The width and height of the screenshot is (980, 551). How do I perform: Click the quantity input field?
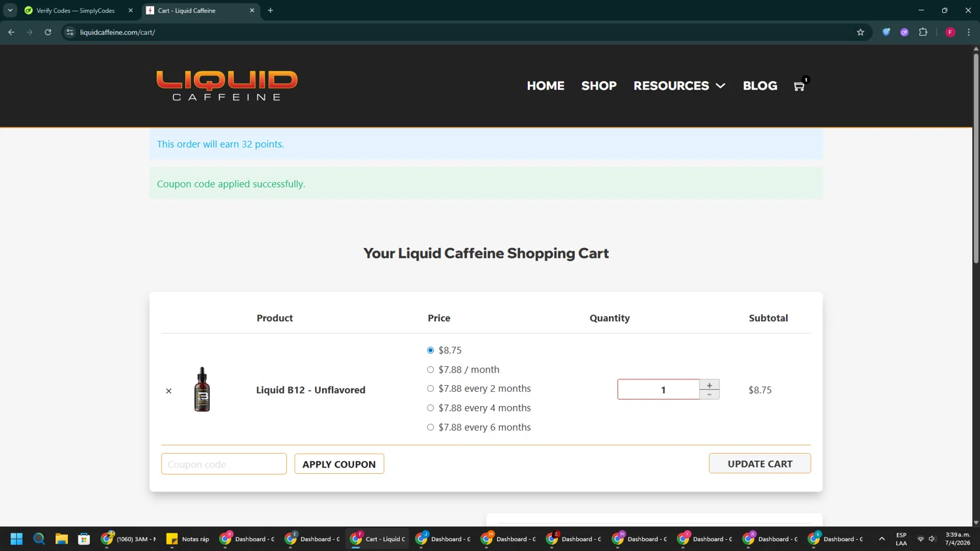pyautogui.click(x=659, y=390)
